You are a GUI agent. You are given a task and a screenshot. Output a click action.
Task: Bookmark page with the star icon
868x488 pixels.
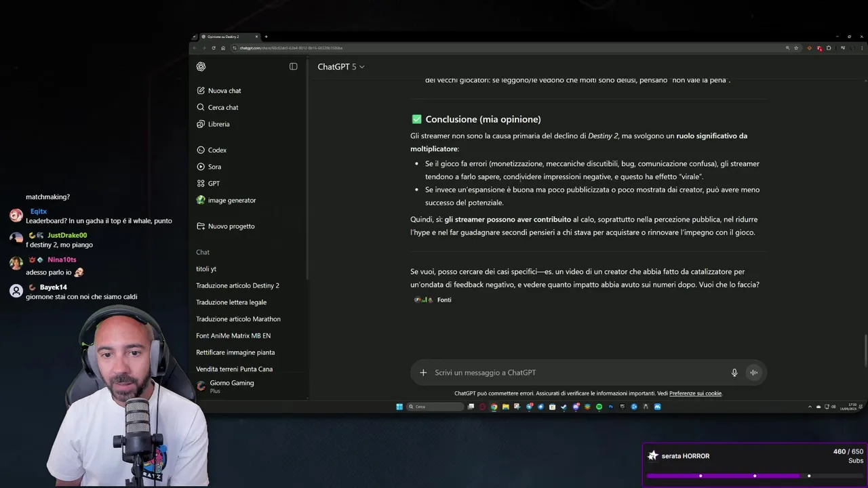[796, 48]
